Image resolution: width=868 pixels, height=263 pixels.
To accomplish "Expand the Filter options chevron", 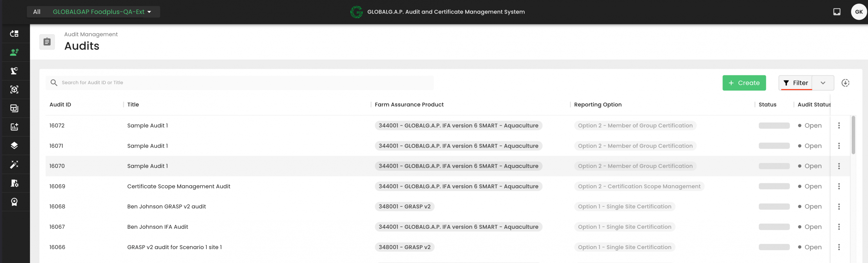I will click(823, 83).
